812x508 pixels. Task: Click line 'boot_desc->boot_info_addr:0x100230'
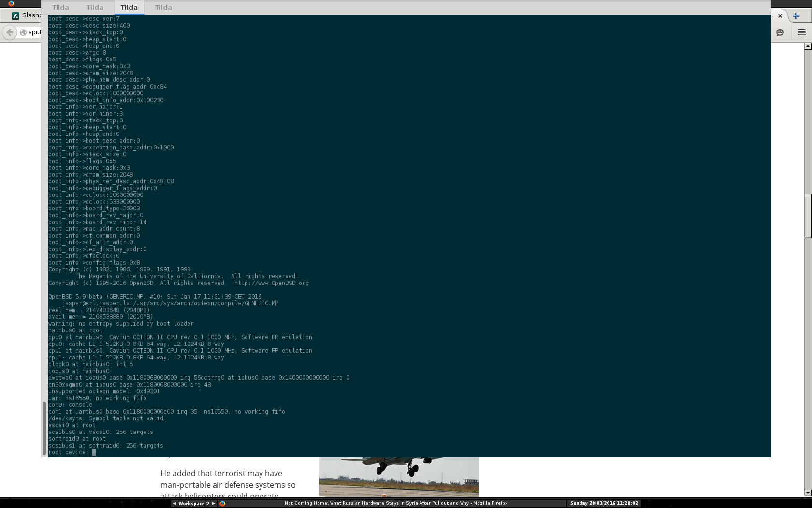tap(106, 100)
